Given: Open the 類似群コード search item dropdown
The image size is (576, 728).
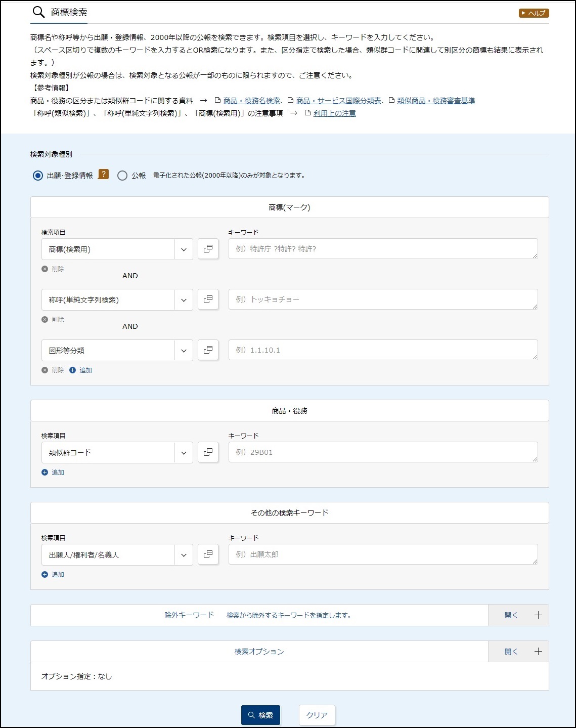Looking at the screenshot, I should point(117,453).
